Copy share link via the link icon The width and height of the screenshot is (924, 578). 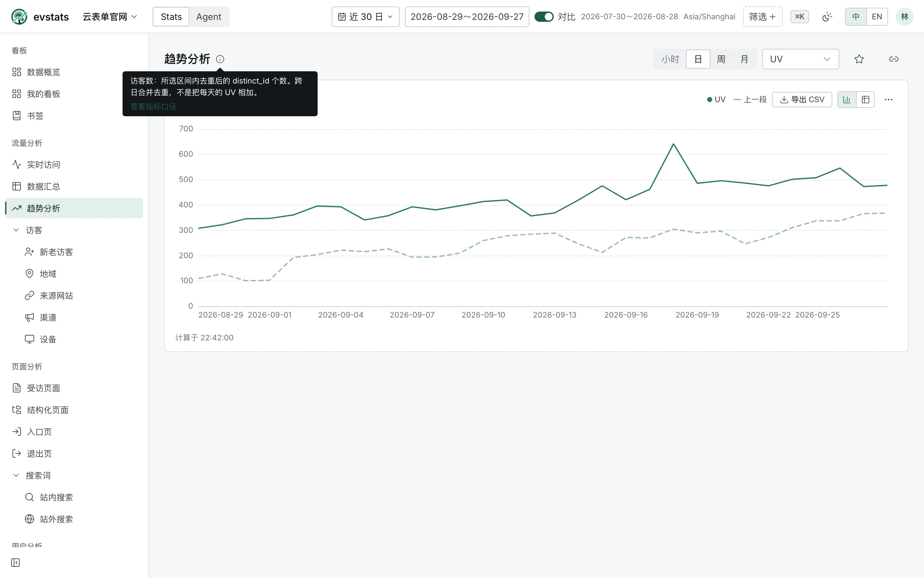tap(894, 59)
